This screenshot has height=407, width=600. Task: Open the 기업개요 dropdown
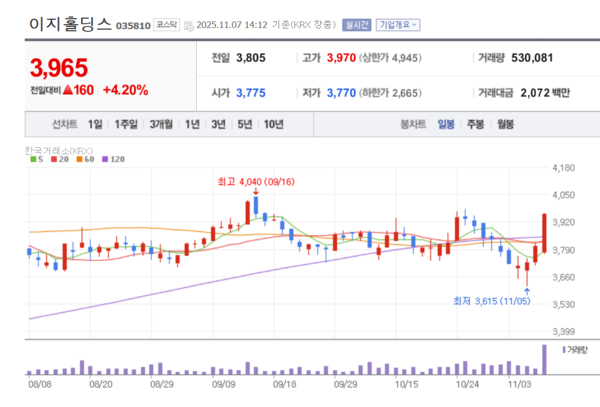[398, 24]
